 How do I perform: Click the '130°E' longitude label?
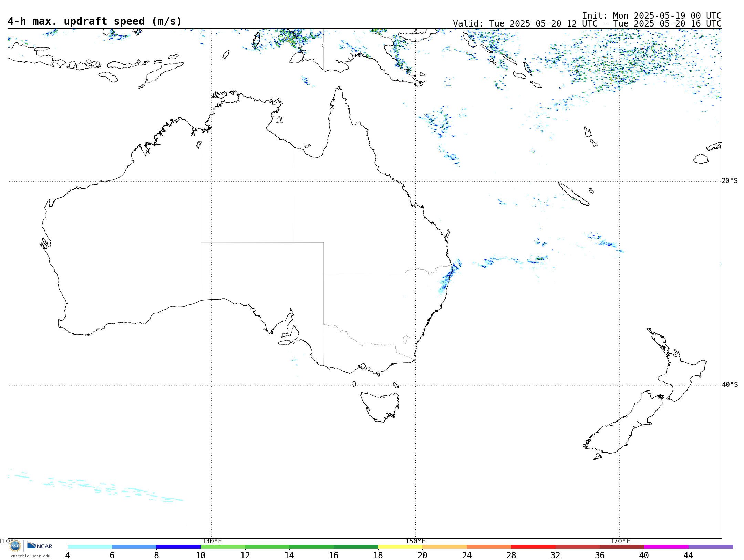tap(212, 541)
